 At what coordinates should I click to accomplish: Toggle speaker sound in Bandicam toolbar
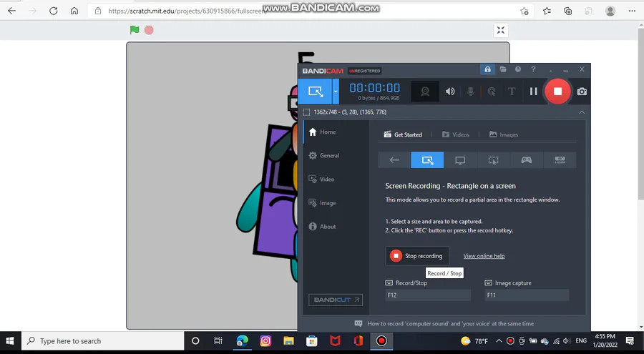pos(450,91)
